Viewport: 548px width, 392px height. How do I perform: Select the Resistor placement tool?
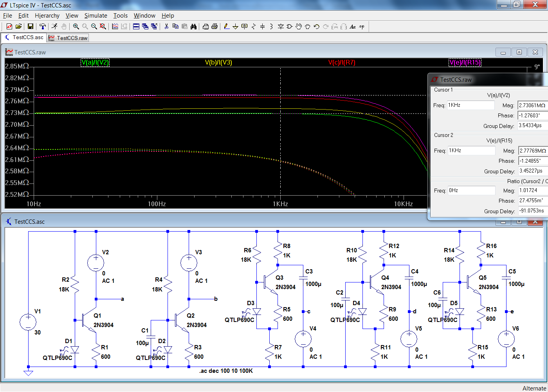click(253, 26)
